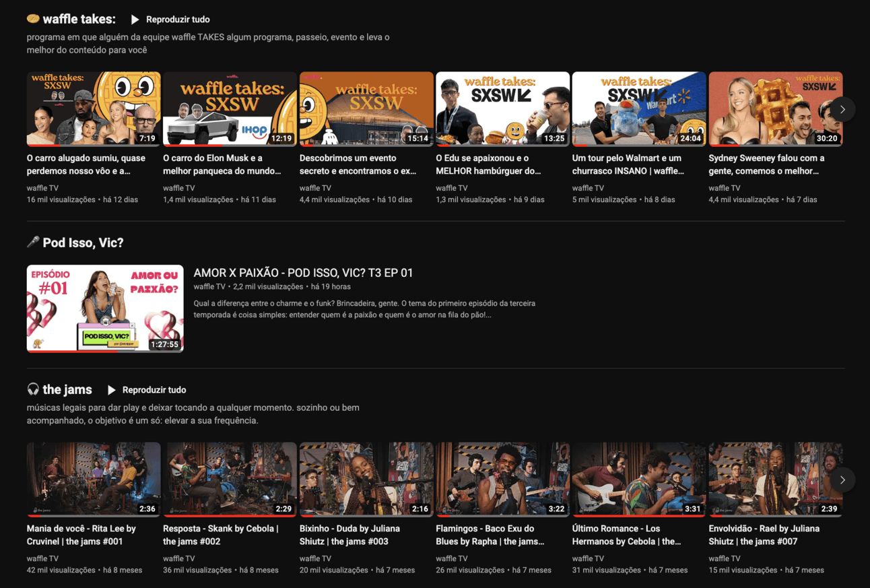Click the play icon beside waffle takes
Viewport: 870px width, 588px height.
135,20
